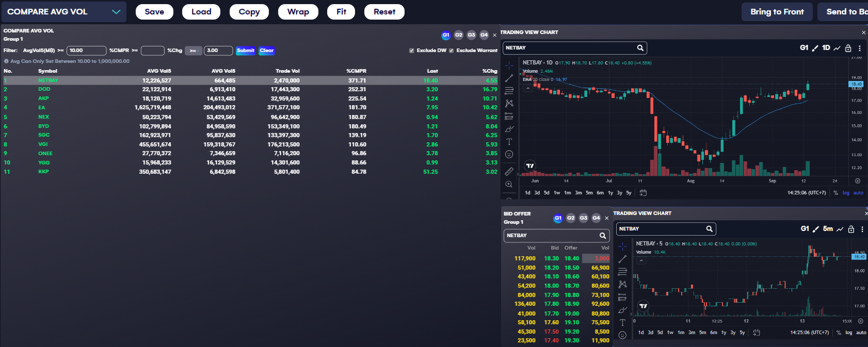Open timezone selector in daily chart
Image resolution: width=868 pixels, height=347 pixels.
[x=807, y=193]
